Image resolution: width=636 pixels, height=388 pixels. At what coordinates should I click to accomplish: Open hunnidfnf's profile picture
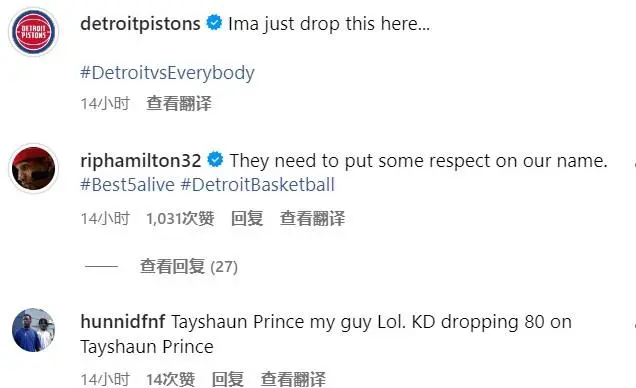tap(34, 330)
